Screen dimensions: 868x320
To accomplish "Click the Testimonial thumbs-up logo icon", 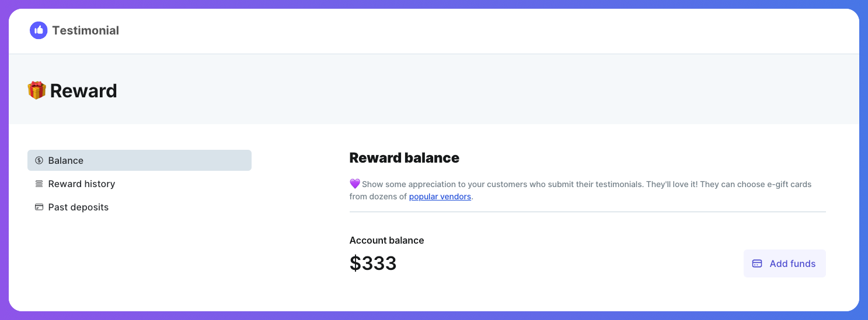I will pyautogui.click(x=39, y=30).
